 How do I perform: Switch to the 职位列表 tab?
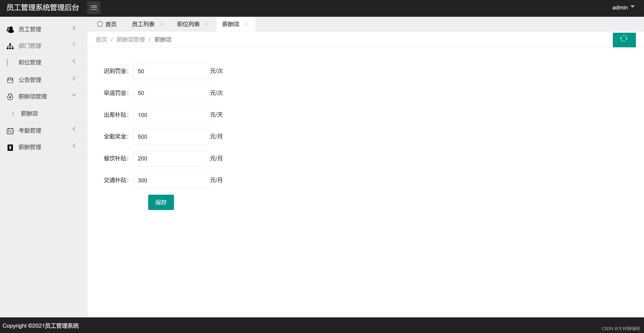click(x=188, y=24)
